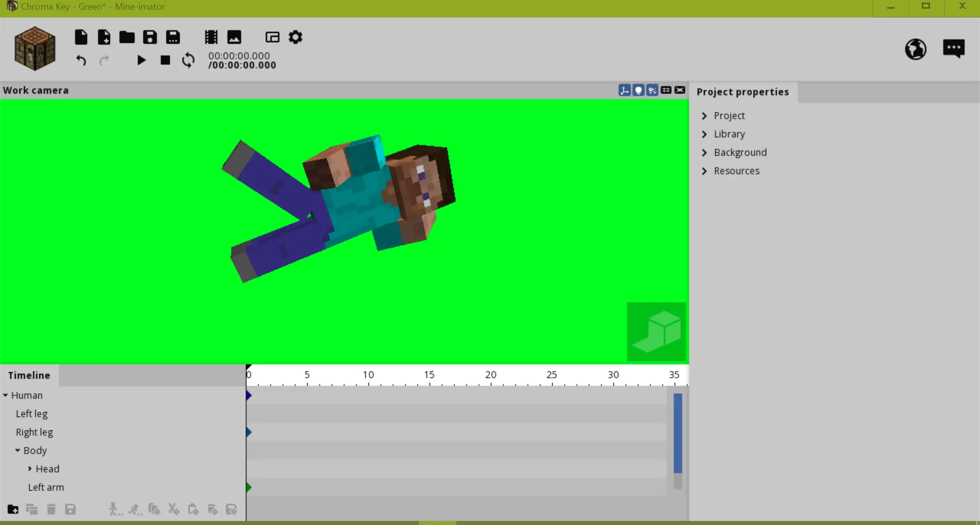Switch to the Project properties tab
This screenshot has width=980, height=525.
point(743,92)
